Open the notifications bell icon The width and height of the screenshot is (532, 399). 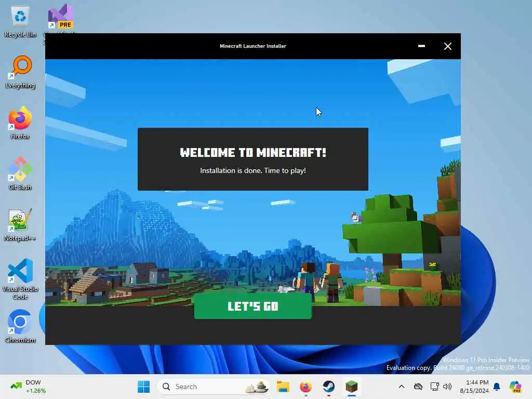click(497, 387)
